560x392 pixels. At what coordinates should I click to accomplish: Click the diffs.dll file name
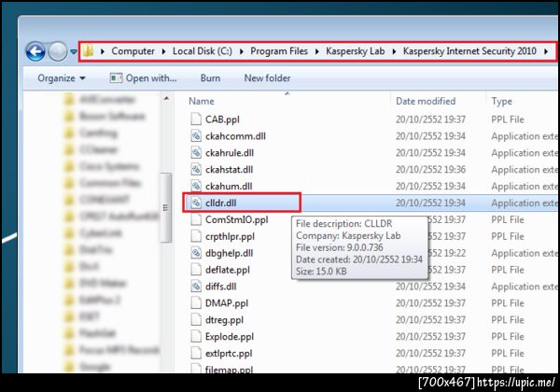[220, 287]
